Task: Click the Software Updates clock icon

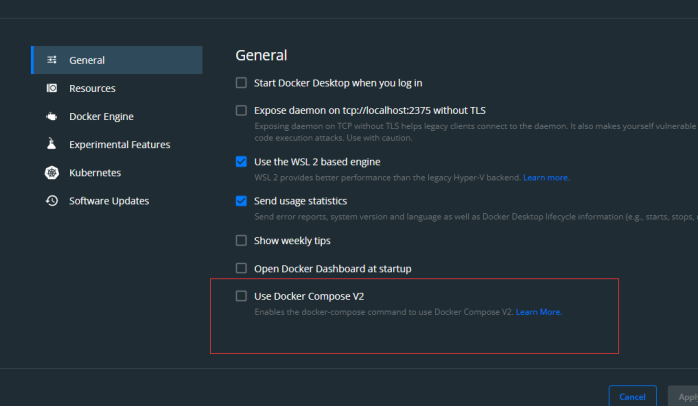Action: tap(51, 200)
